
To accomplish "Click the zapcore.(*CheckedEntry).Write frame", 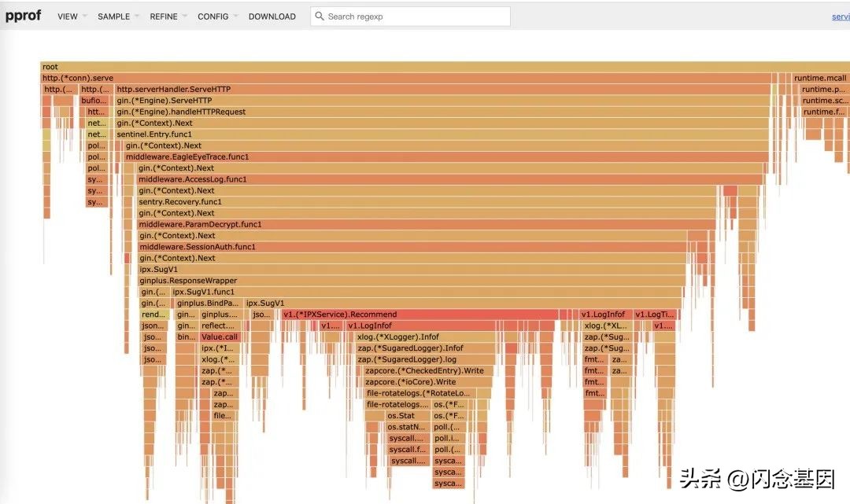I will pyautogui.click(x=427, y=371).
